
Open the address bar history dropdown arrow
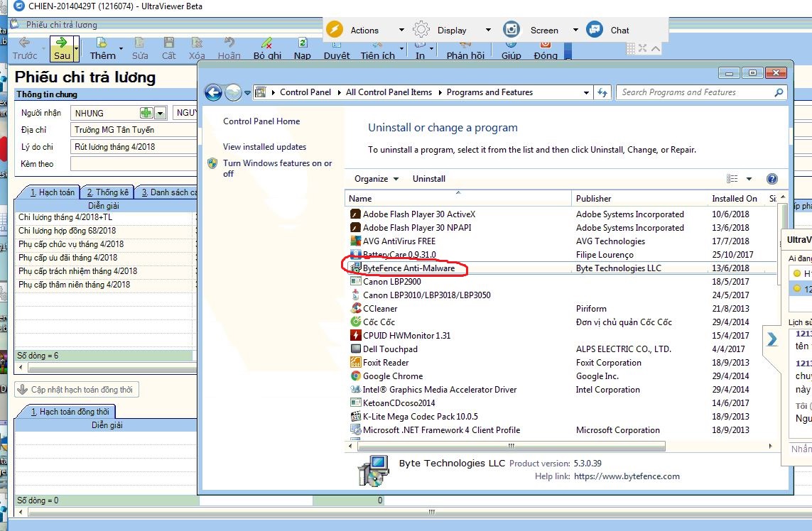click(x=586, y=92)
